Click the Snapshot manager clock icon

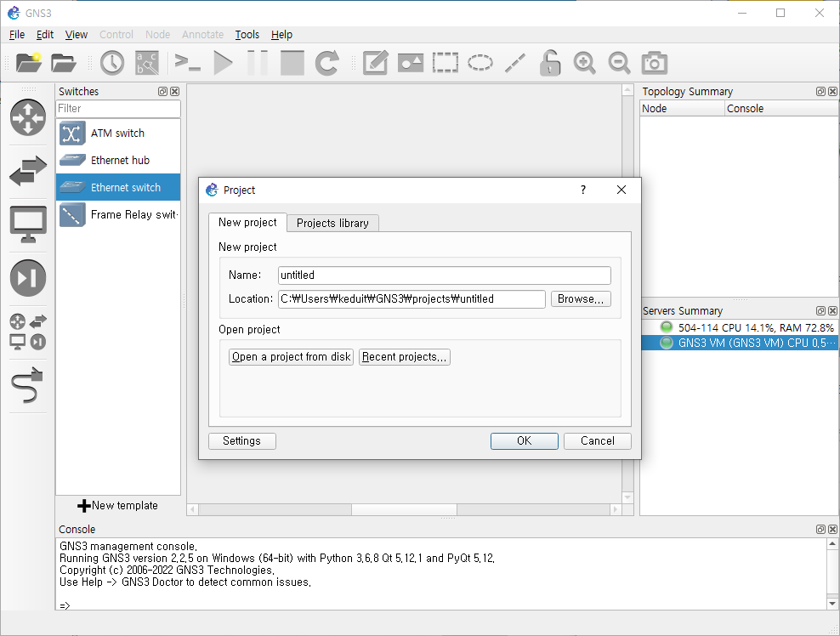[x=112, y=63]
